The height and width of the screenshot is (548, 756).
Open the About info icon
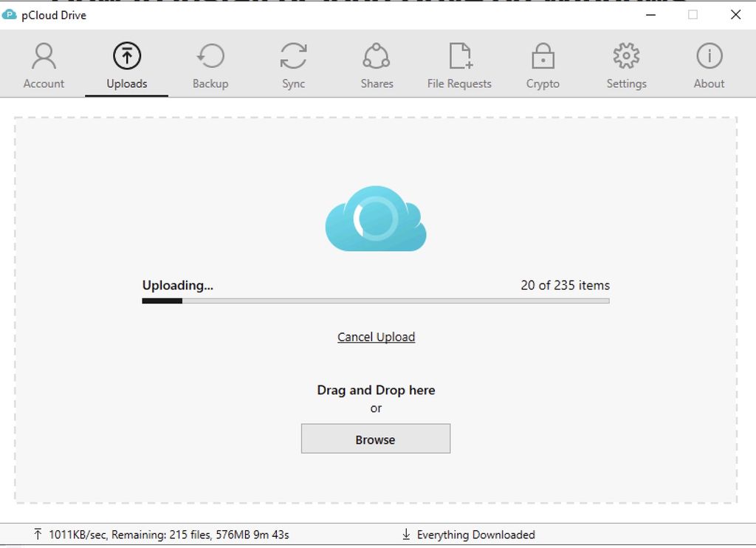(x=709, y=55)
